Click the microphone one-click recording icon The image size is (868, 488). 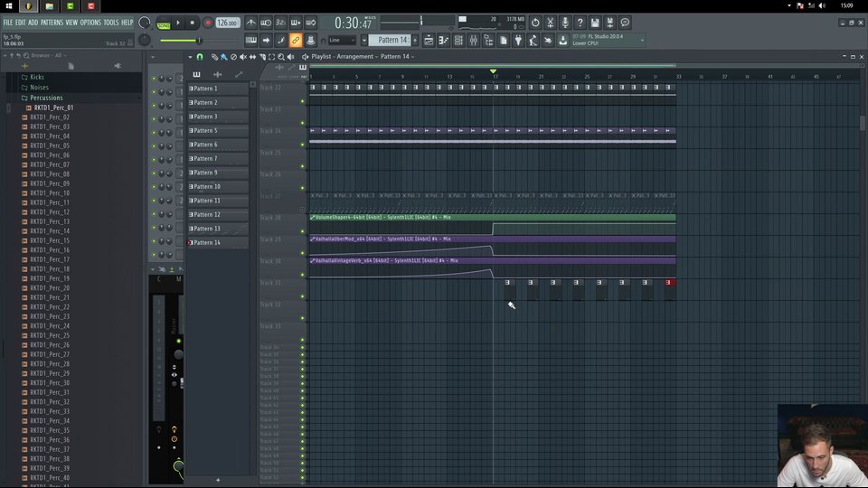pyautogui.click(x=564, y=23)
